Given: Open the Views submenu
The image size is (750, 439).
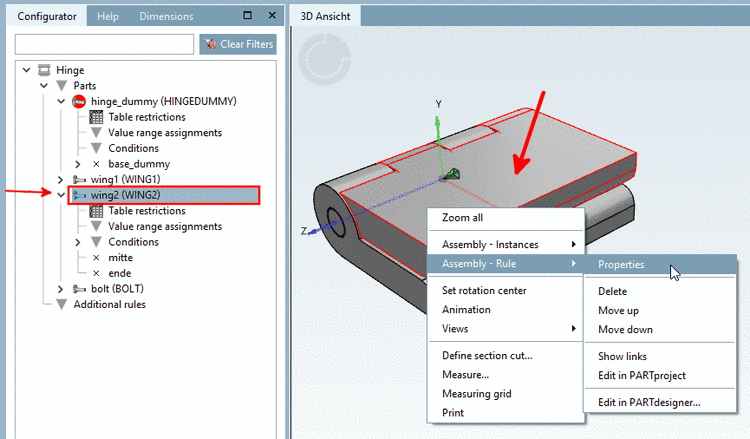Looking at the screenshot, I should 506,329.
